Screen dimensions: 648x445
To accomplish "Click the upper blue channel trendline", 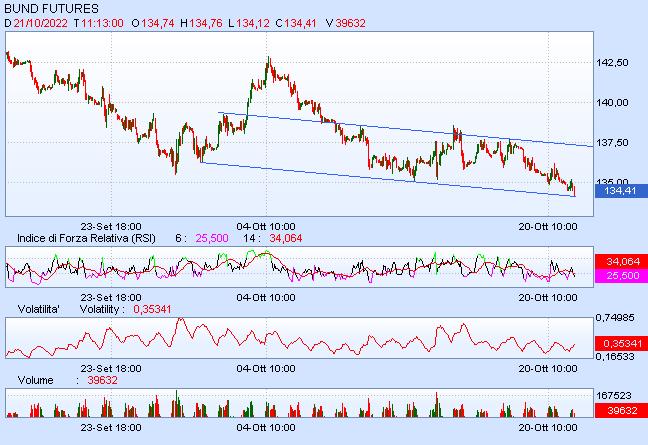I will pos(405,129).
